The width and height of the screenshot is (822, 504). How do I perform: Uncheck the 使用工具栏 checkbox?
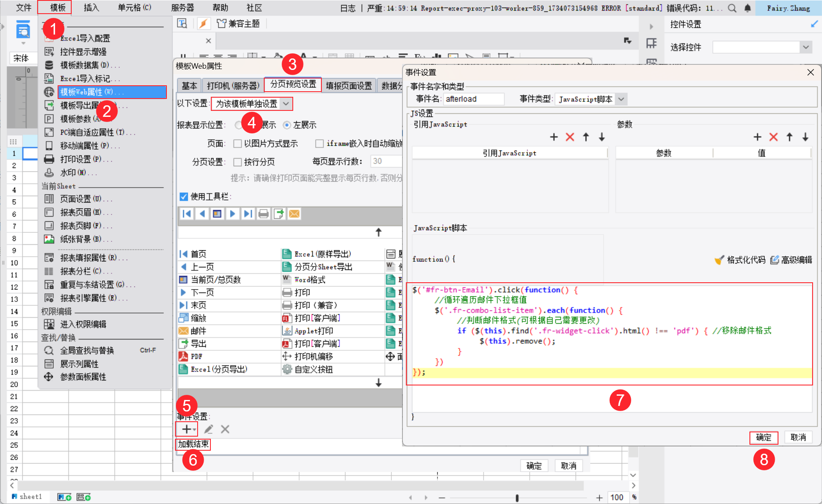[184, 197]
